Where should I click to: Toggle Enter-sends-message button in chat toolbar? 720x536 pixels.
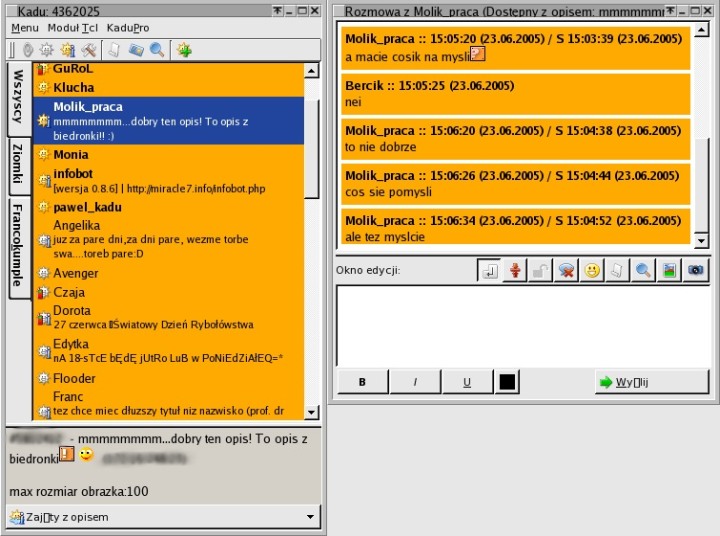click(488, 271)
